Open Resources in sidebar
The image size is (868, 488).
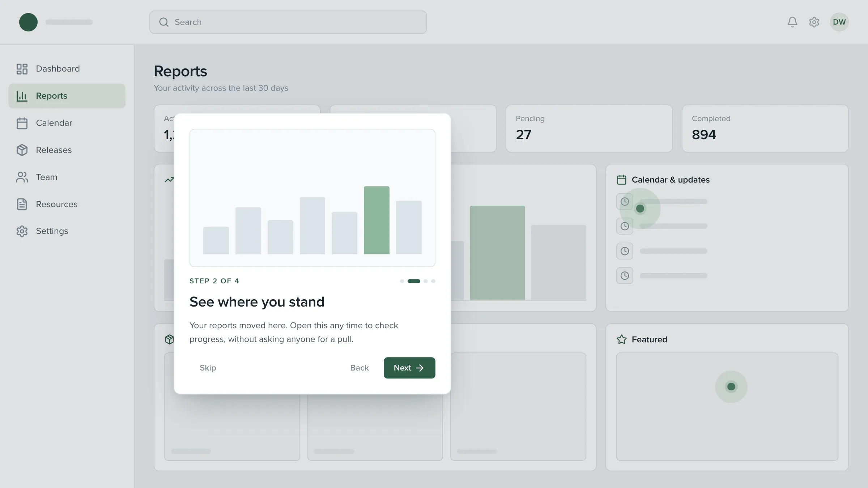pos(67,204)
